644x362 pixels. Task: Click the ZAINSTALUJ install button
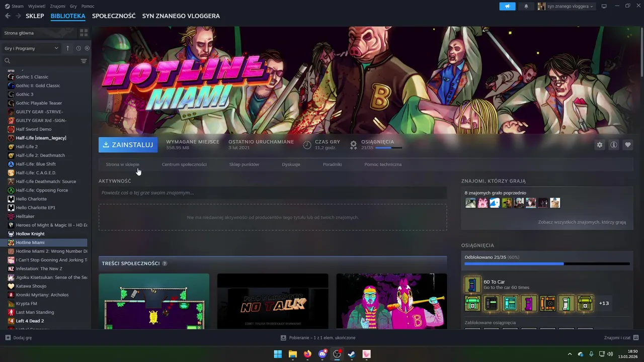coord(128,145)
